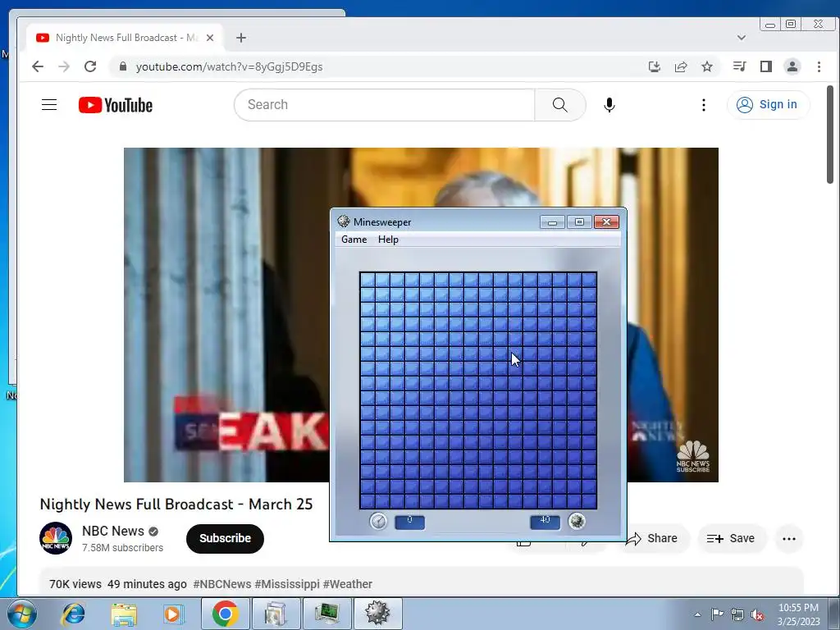
Task: Sign in to YouTube
Action: point(768,104)
